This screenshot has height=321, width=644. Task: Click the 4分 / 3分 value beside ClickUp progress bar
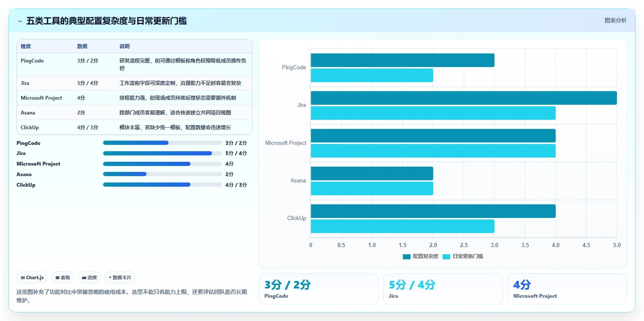236,185
